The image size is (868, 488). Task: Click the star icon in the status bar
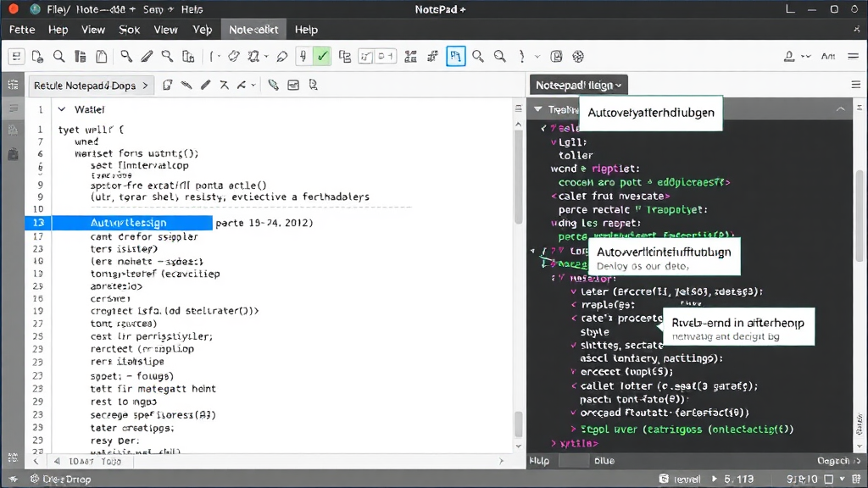[x=13, y=480]
